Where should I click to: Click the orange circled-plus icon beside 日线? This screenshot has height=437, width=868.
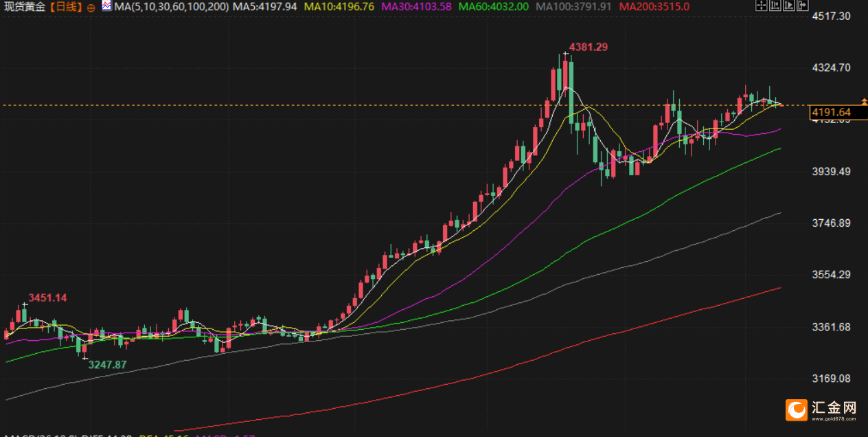91,8
